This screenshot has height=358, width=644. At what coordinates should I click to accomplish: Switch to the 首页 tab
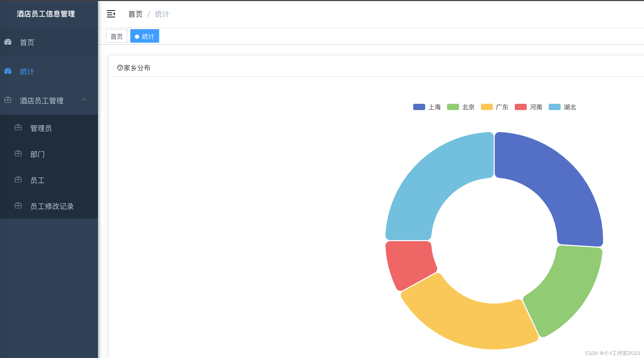pyautogui.click(x=116, y=36)
